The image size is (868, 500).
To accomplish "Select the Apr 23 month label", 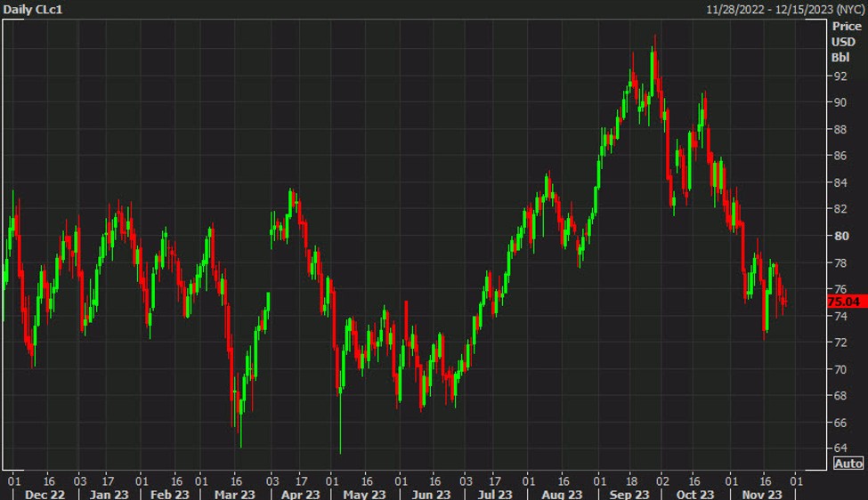I will [300, 494].
